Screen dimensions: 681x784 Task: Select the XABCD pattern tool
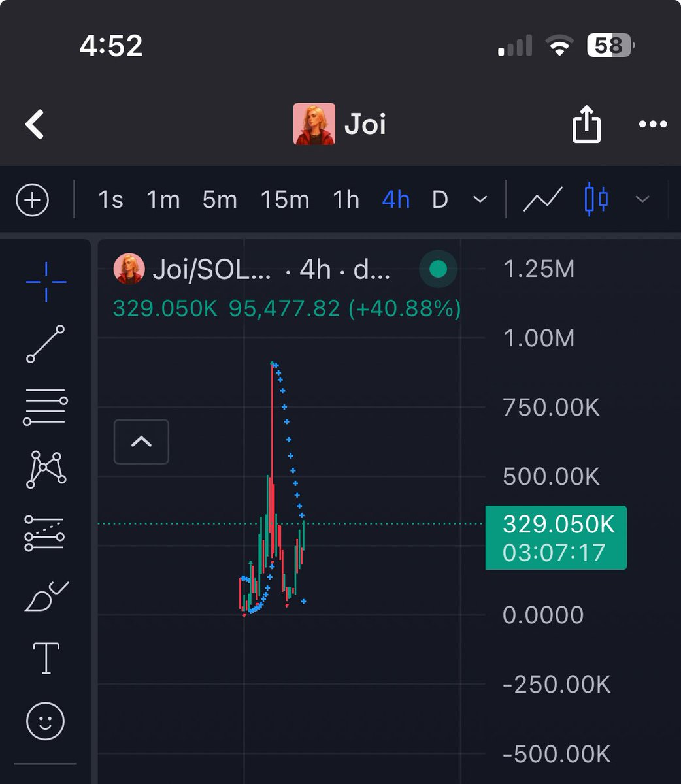(x=46, y=469)
